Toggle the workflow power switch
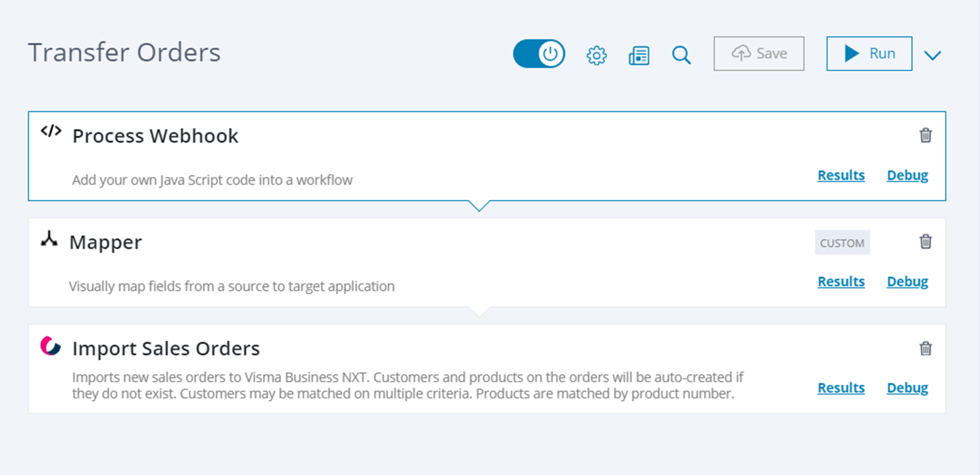Image resolution: width=980 pixels, height=475 pixels. tap(539, 54)
